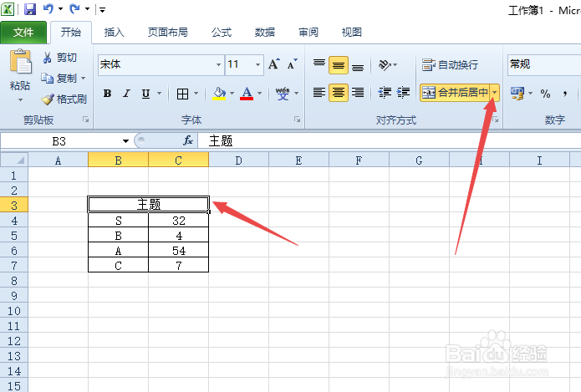The image size is (581, 392).
Task: Toggle top vertical alignment
Action: click(319, 65)
